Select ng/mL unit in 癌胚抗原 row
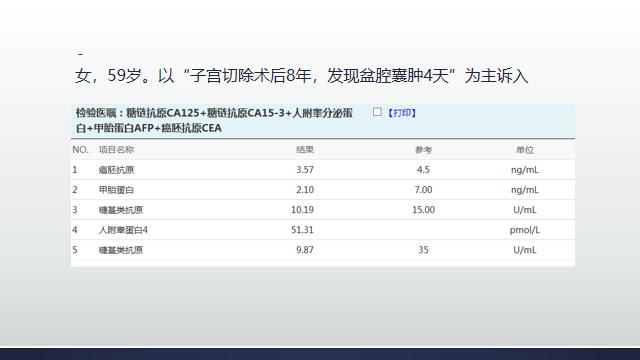 525,170
